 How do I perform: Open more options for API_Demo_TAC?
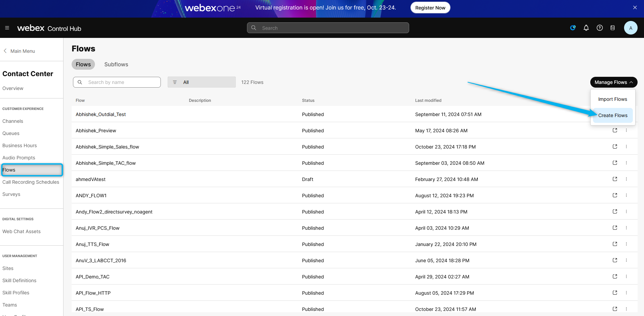(626, 276)
